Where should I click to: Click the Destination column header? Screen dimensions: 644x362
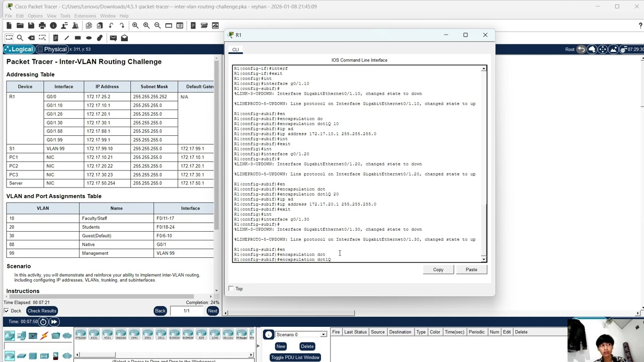(400, 332)
